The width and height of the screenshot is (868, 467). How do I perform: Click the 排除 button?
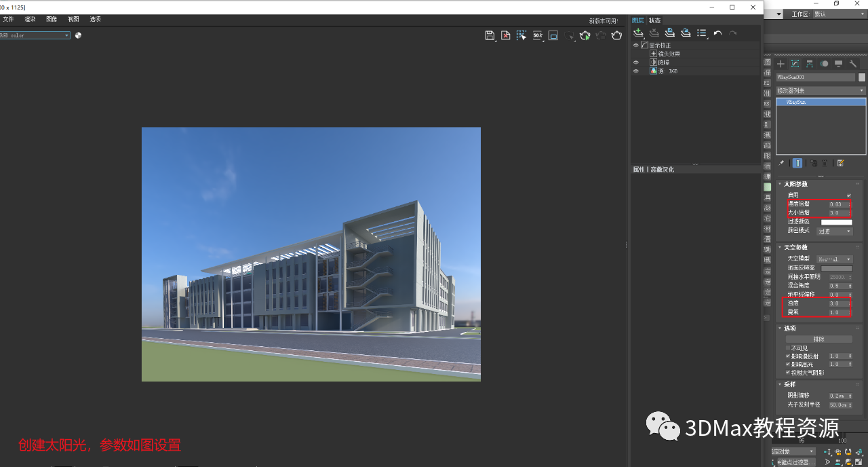tap(819, 339)
